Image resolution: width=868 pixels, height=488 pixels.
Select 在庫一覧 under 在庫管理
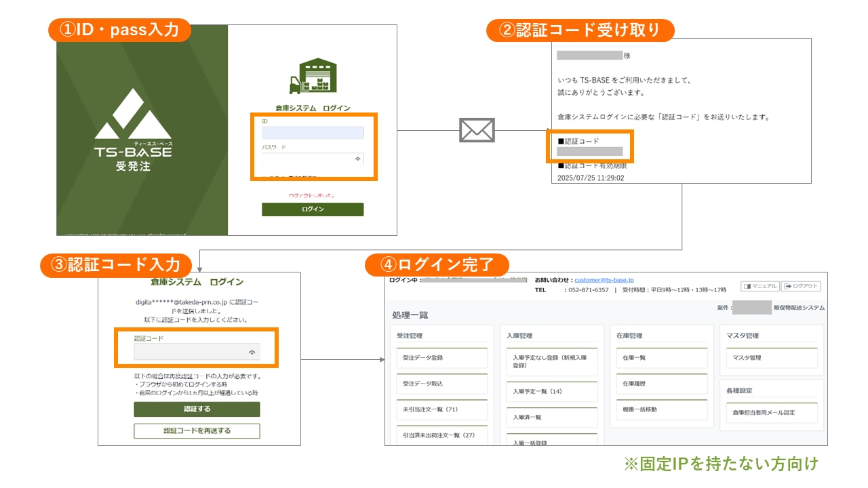(661, 358)
